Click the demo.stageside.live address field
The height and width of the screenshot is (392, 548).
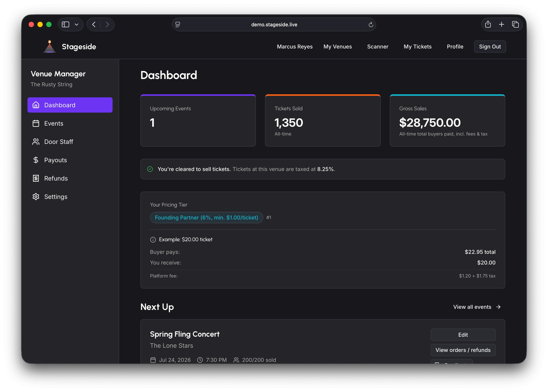274,24
